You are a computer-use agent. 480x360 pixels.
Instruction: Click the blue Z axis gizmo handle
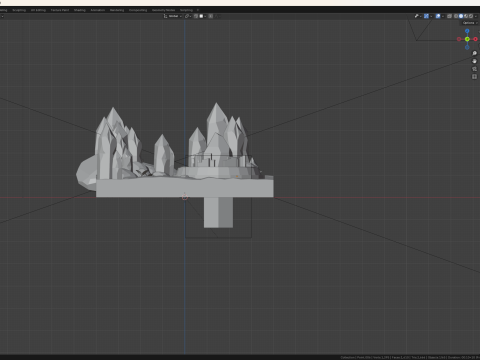[x=467, y=31]
